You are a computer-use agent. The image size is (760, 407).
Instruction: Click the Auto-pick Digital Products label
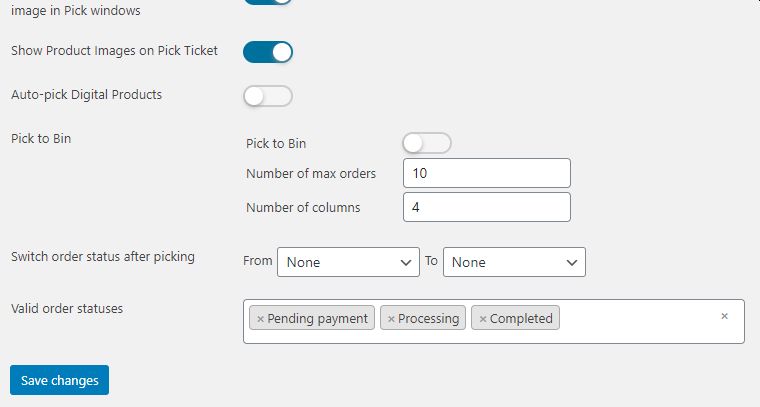86,95
